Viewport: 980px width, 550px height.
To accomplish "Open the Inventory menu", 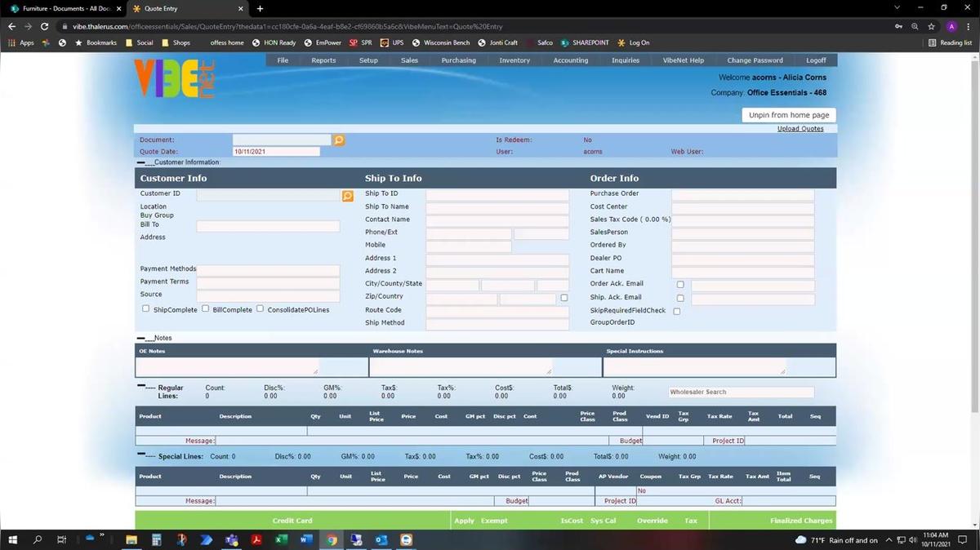I will [514, 60].
